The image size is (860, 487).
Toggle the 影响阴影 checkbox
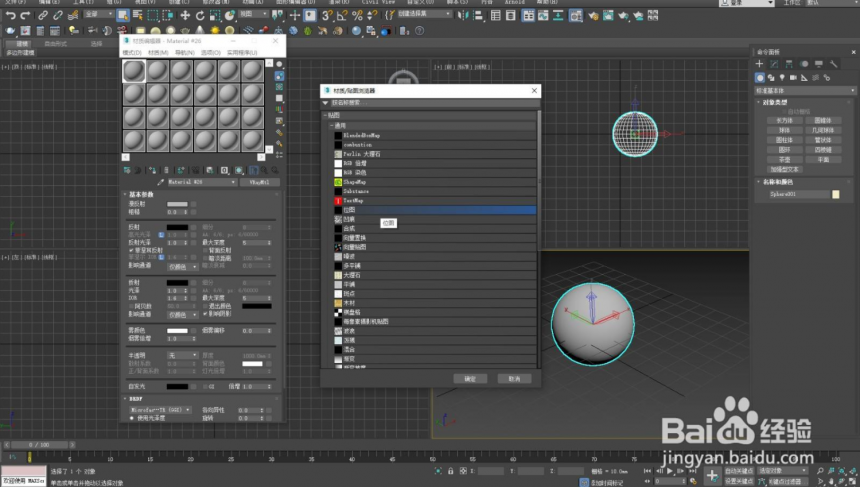click(x=205, y=314)
